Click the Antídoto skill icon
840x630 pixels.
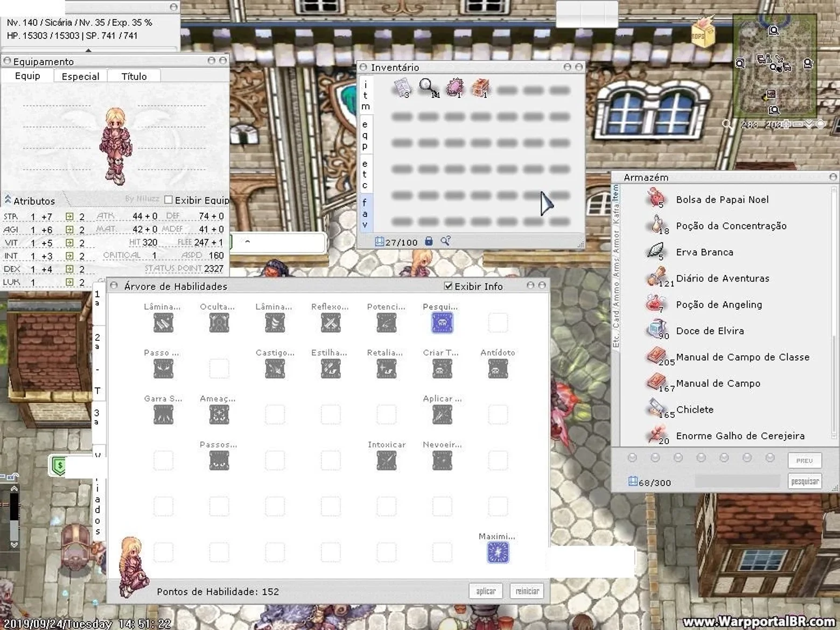coord(498,369)
